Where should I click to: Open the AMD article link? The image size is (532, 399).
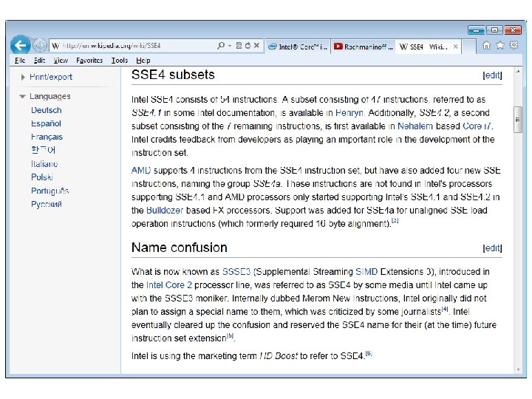(141, 171)
